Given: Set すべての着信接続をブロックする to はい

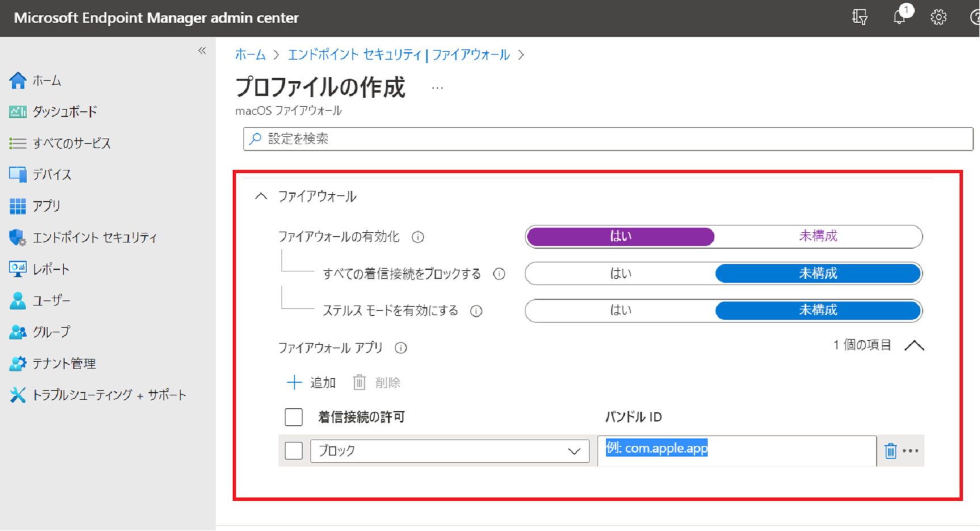Looking at the screenshot, I should pyautogui.click(x=620, y=274).
